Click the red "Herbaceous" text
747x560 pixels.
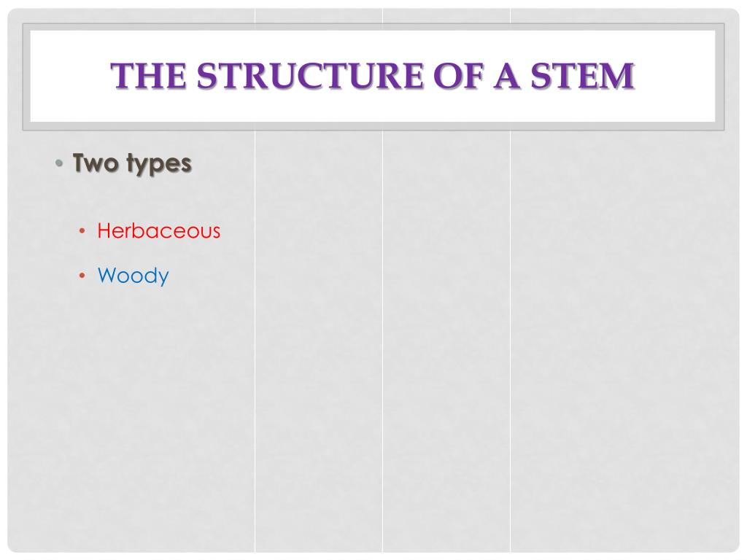tap(158, 231)
